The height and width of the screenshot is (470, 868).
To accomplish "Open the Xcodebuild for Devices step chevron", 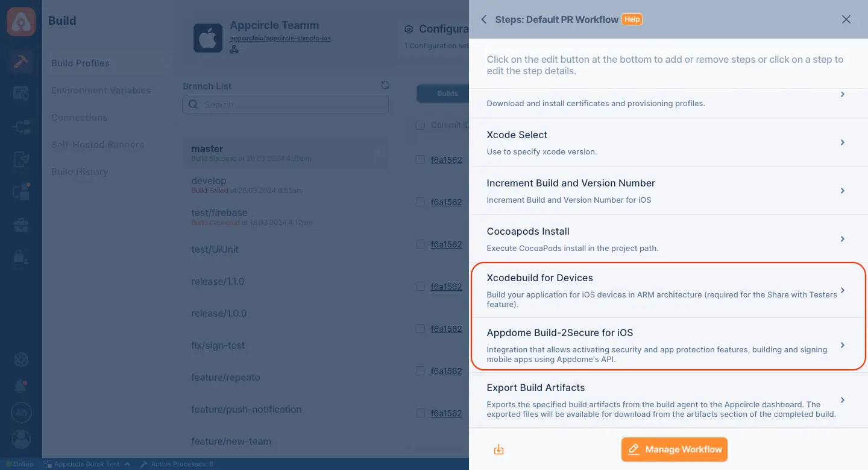I will pos(843,290).
